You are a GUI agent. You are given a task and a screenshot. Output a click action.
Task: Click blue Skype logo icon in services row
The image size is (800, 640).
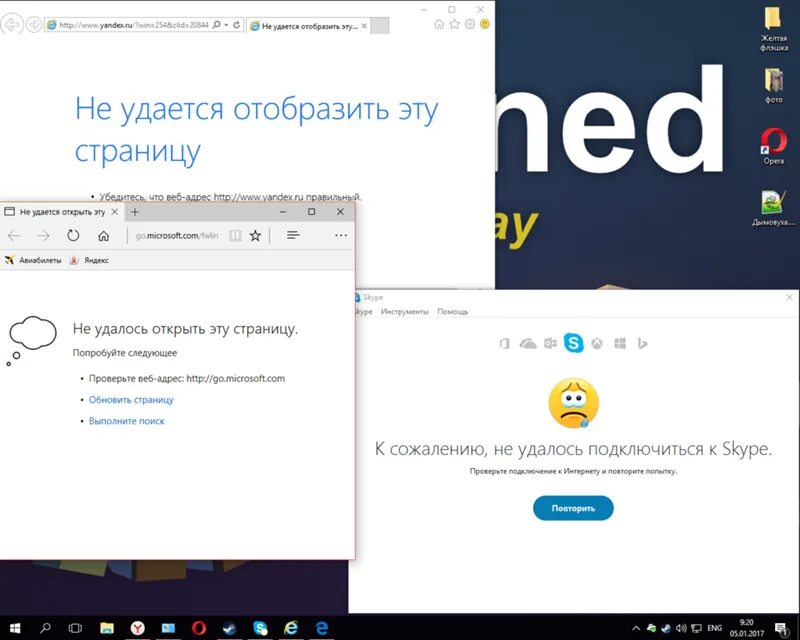coord(573,343)
